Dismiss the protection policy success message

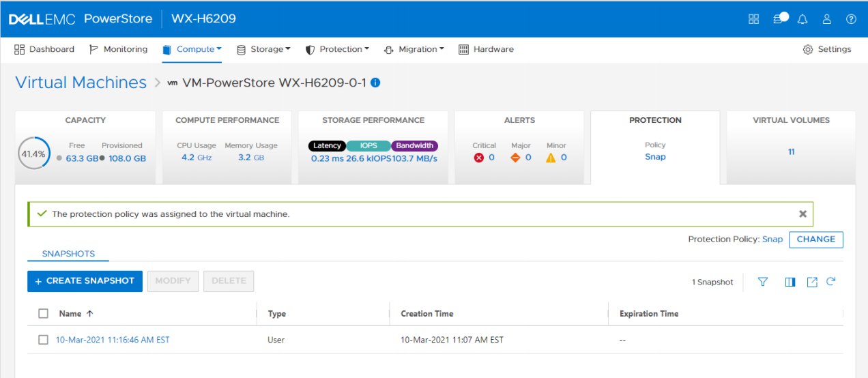pyautogui.click(x=803, y=214)
